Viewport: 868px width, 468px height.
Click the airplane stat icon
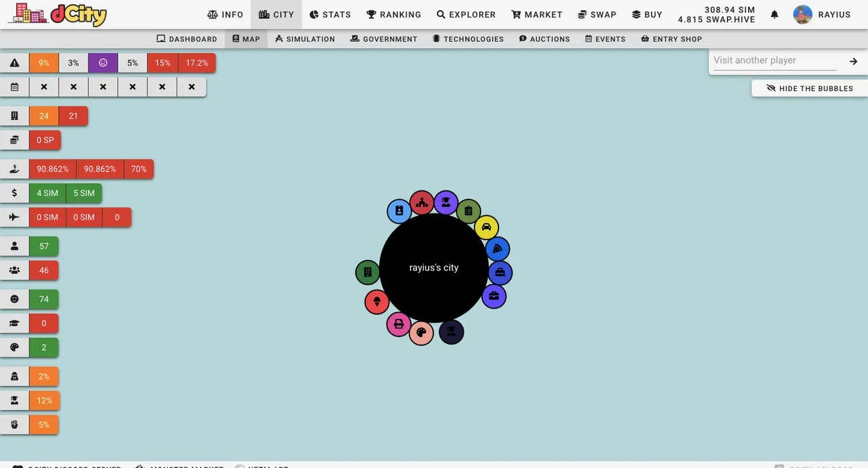(x=14, y=217)
